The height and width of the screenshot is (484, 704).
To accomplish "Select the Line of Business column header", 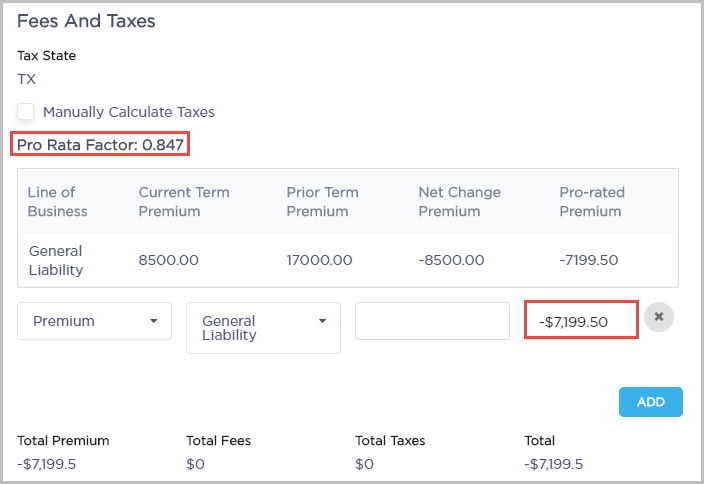I will (x=57, y=202).
